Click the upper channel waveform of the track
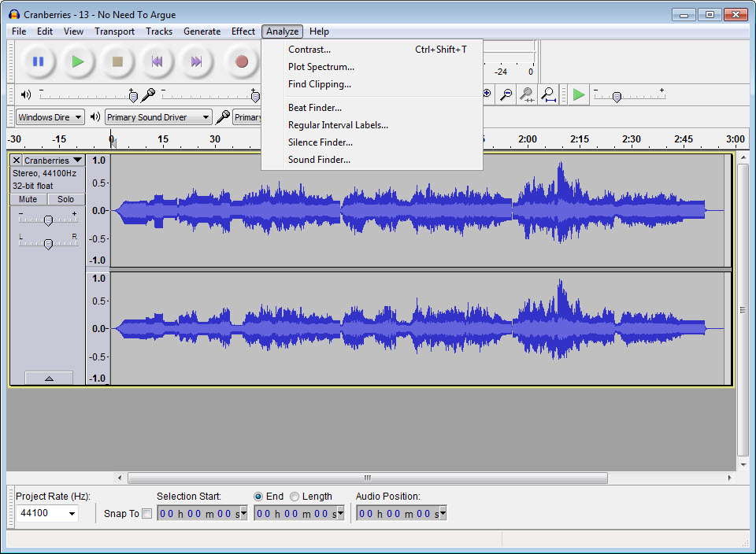 417,211
